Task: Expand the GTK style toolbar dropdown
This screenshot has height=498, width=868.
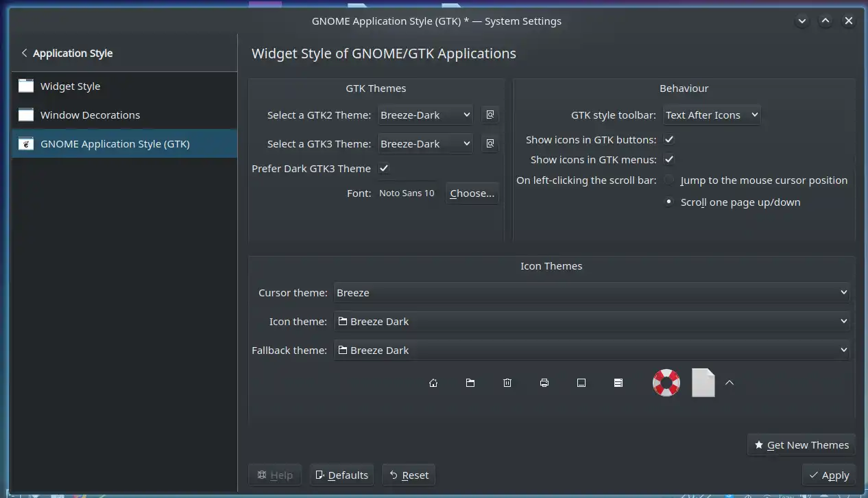Action: point(712,115)
